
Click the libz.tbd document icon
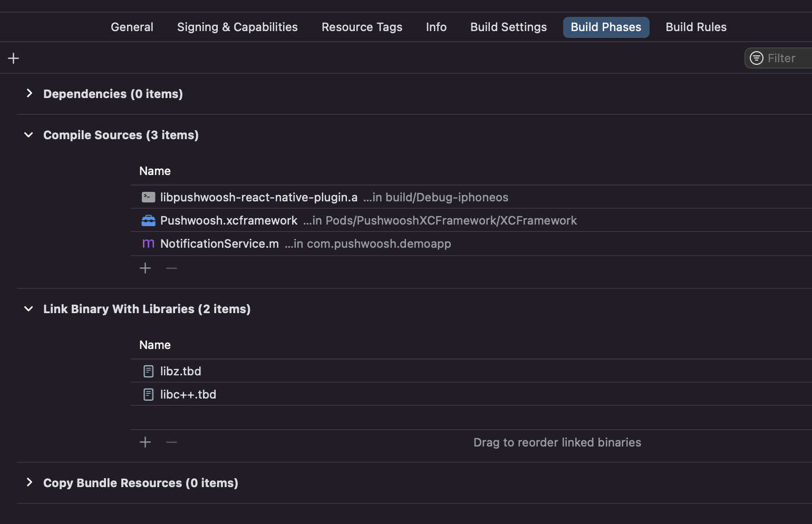[148, 371]
